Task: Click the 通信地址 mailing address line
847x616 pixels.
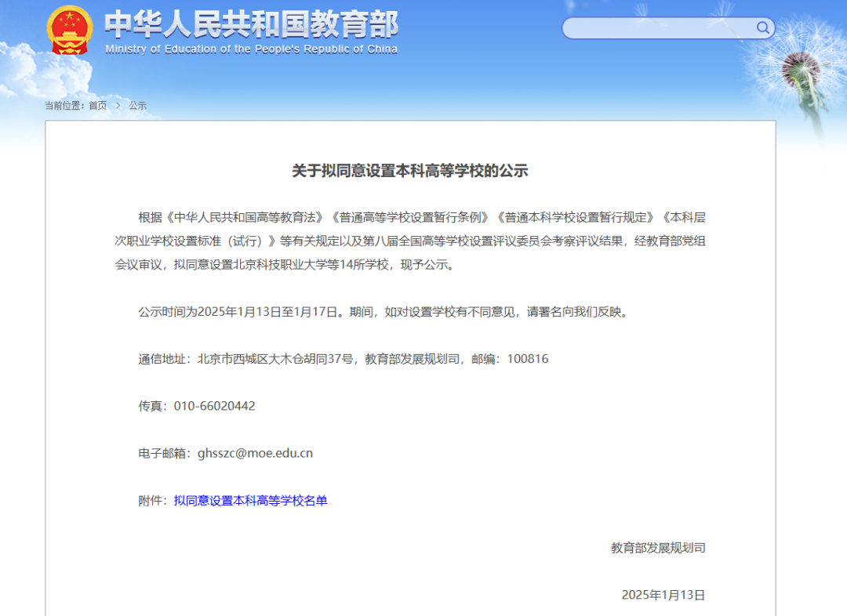Action: coord(341,359)
